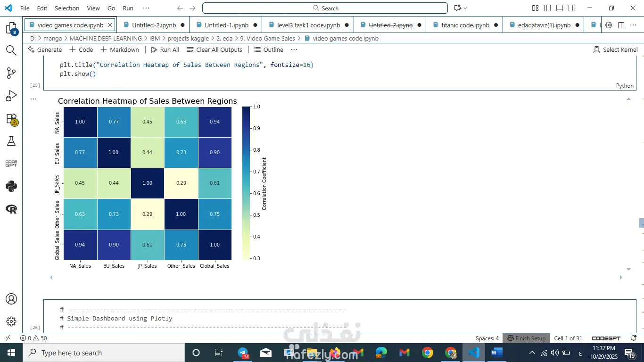Split the editor to the right
The image size is (644, 362).
click(621, 25)
